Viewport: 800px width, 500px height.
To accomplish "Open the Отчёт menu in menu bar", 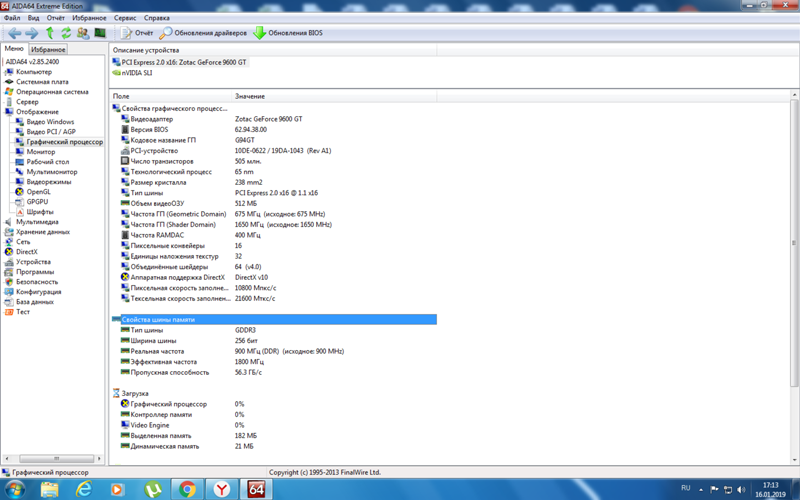I will point(56,18).
